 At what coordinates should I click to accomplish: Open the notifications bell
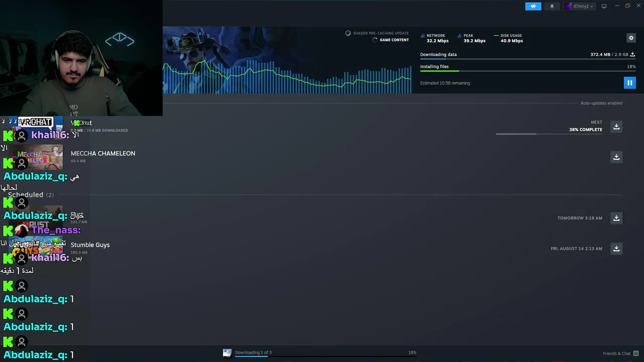(x=552, y=6)
